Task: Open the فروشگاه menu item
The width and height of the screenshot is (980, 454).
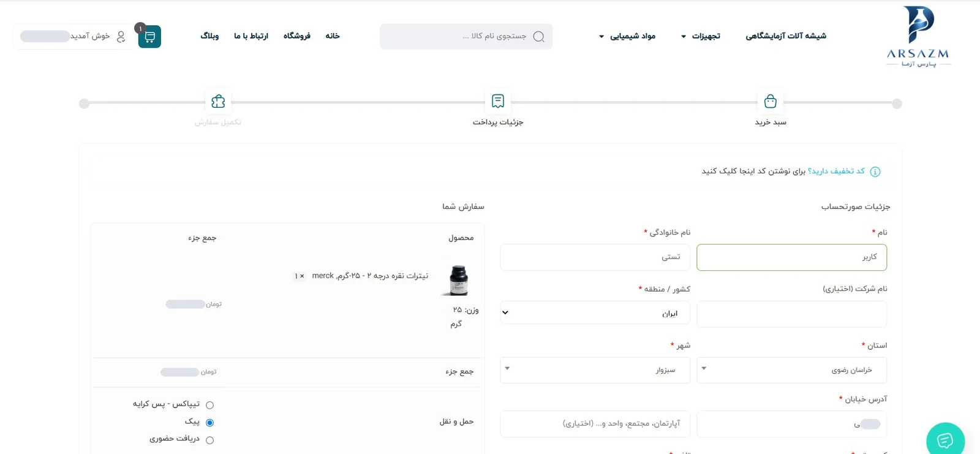Action: 297,36
